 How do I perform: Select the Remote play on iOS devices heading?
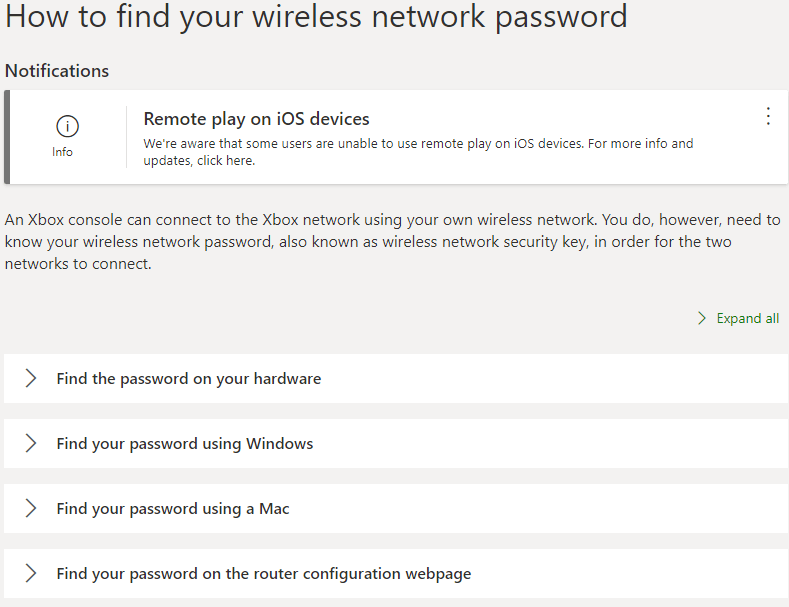coord(256,119)
